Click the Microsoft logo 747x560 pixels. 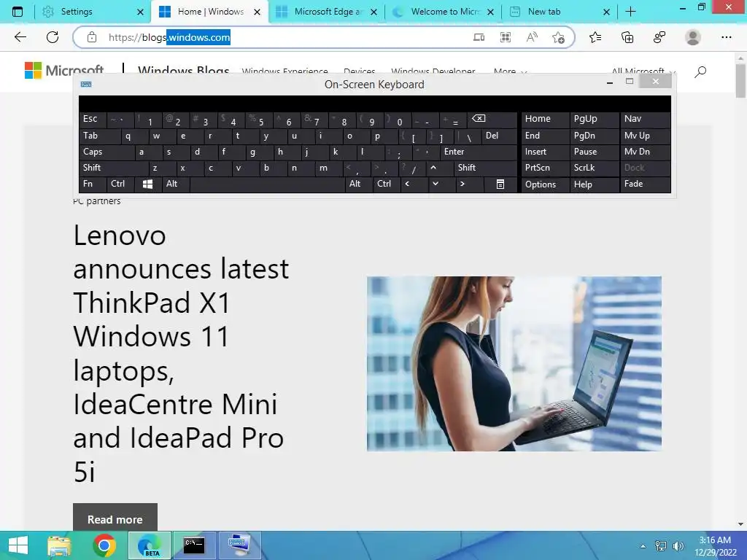point(64,71)
